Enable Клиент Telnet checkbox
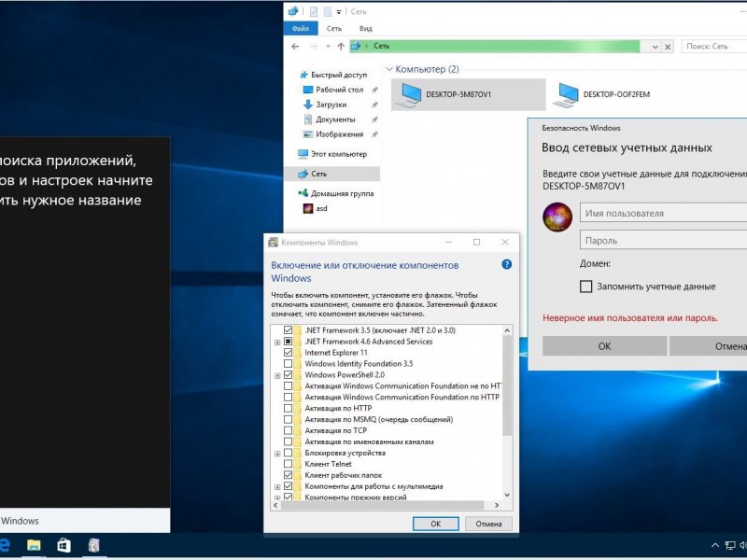 click(288, 464)
